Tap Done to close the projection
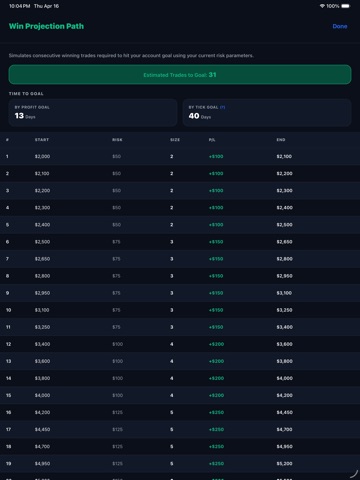 tap(340, 26)
